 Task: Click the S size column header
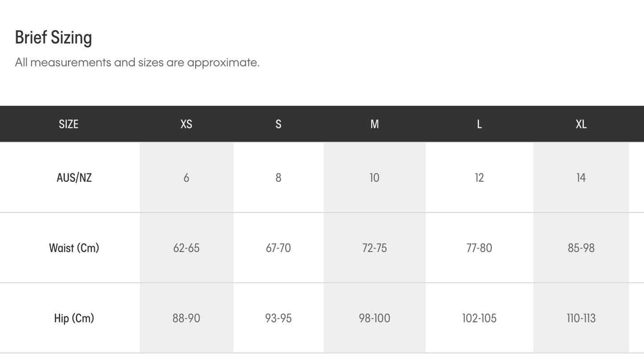(x=278, y=124)
